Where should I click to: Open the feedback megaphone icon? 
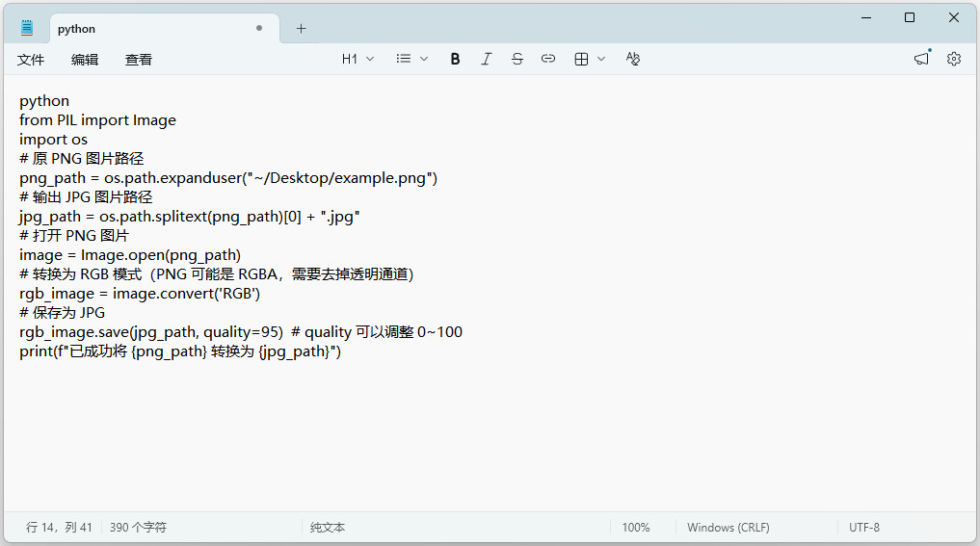click(922, 59)
